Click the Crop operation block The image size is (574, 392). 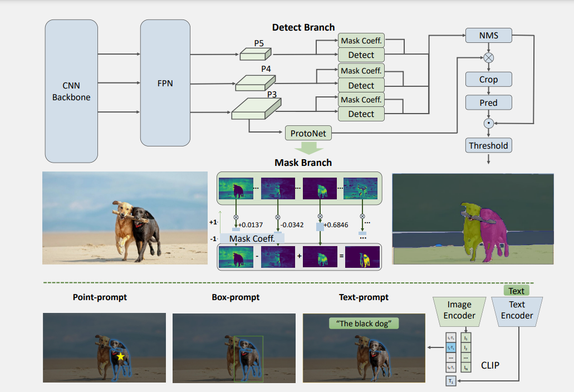pos(488,79)
